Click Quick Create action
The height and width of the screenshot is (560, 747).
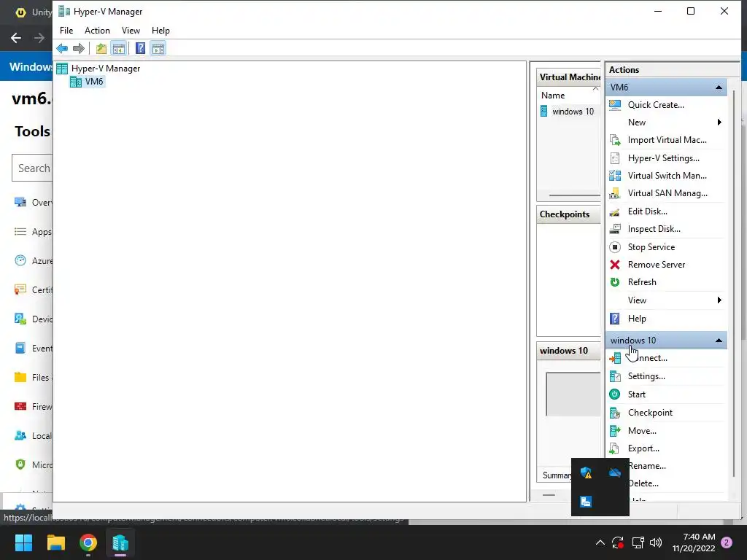point(656,105)
